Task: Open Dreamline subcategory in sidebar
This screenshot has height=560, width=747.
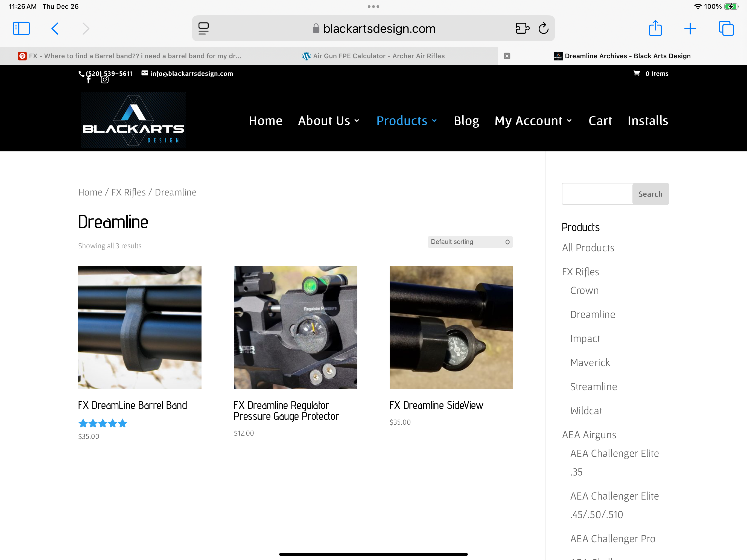Action: pos(592,314)
